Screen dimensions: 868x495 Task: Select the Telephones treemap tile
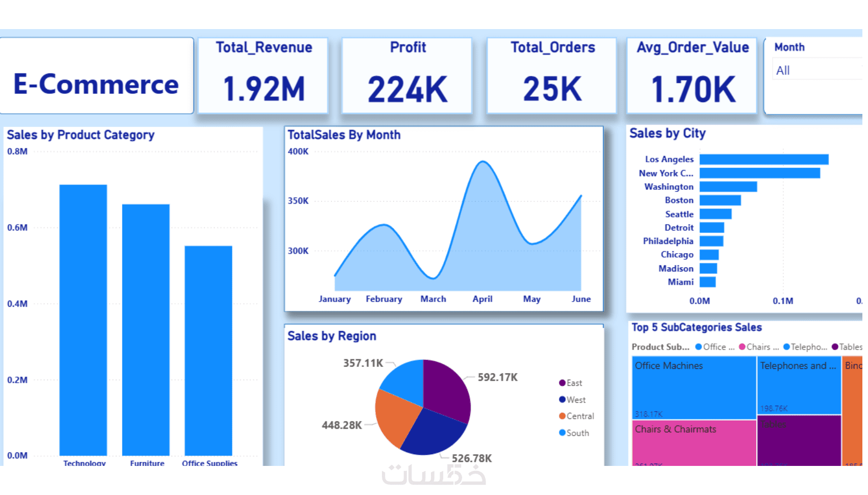coord(799,385)
